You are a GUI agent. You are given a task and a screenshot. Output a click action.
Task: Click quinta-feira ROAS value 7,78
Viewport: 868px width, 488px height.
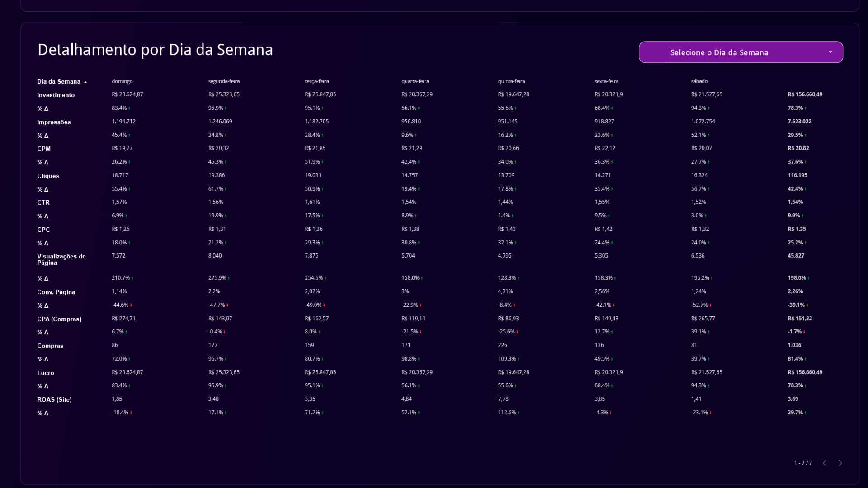tap(503, 399)
